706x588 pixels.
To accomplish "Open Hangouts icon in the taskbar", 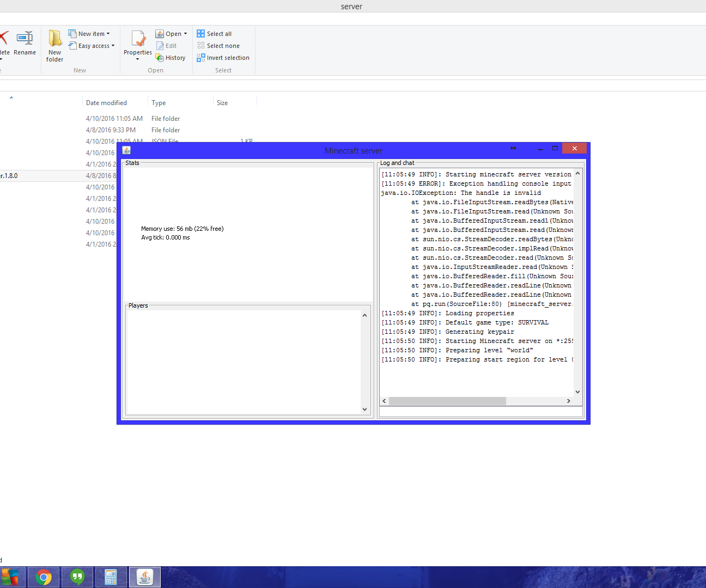I will [x=77, y=577].
